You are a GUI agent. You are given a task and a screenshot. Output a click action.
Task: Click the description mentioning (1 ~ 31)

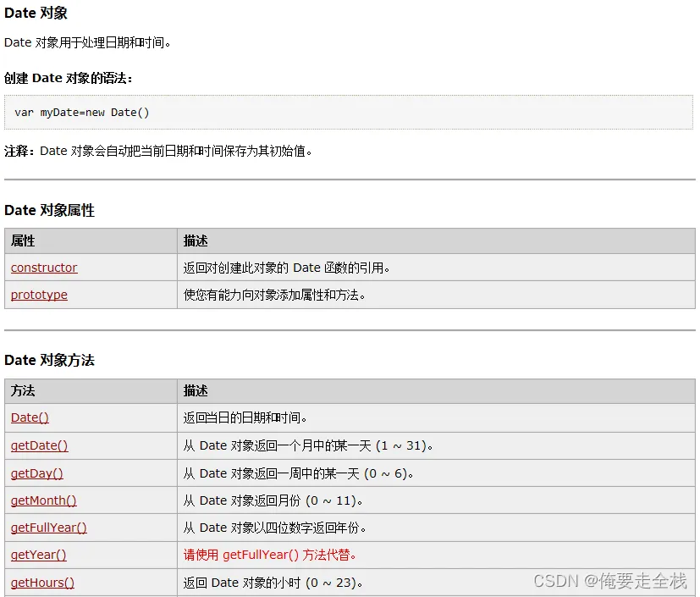point(308,445)
